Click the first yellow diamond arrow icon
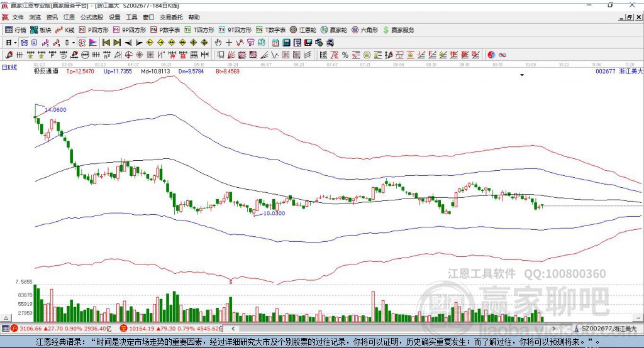 (150, 43)
